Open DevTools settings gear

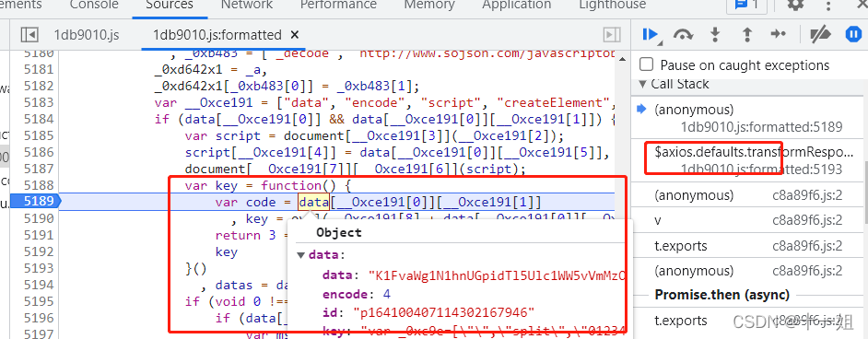click(x=795, y=5)
